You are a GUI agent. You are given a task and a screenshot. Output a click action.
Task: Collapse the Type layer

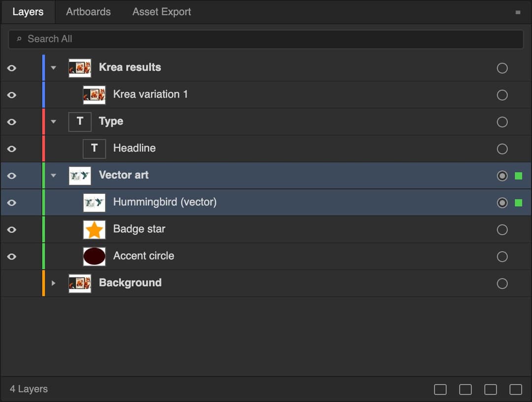click(x=53, y=122)
